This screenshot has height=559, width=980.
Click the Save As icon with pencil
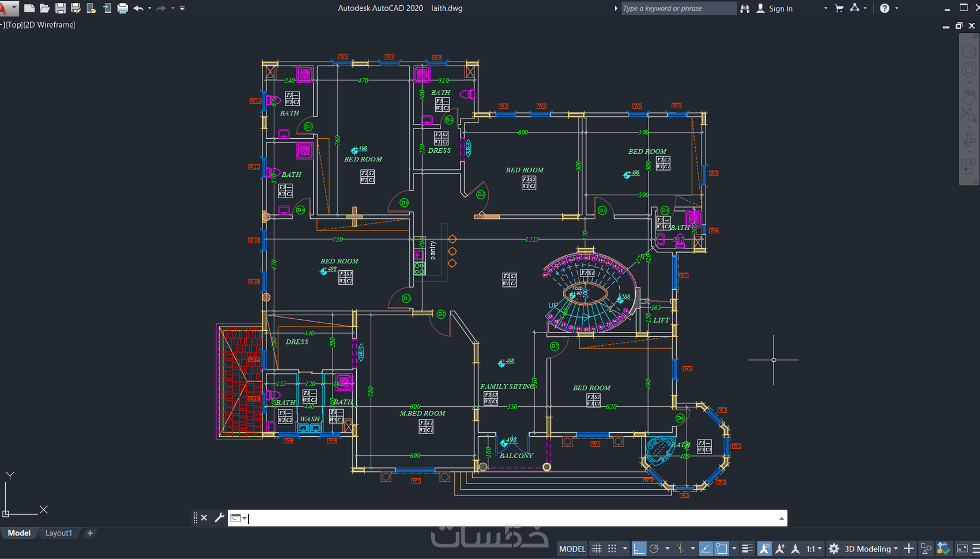(76, 8)
